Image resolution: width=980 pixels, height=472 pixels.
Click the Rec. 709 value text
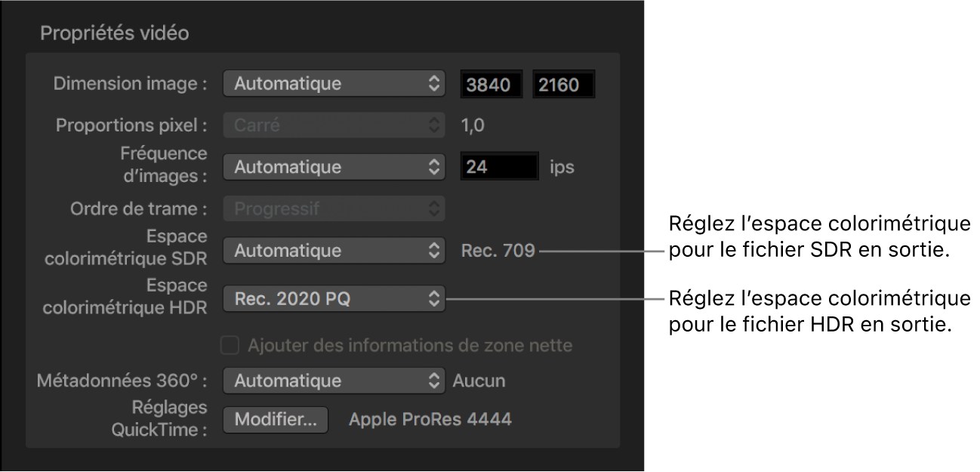tap(498, 251)
